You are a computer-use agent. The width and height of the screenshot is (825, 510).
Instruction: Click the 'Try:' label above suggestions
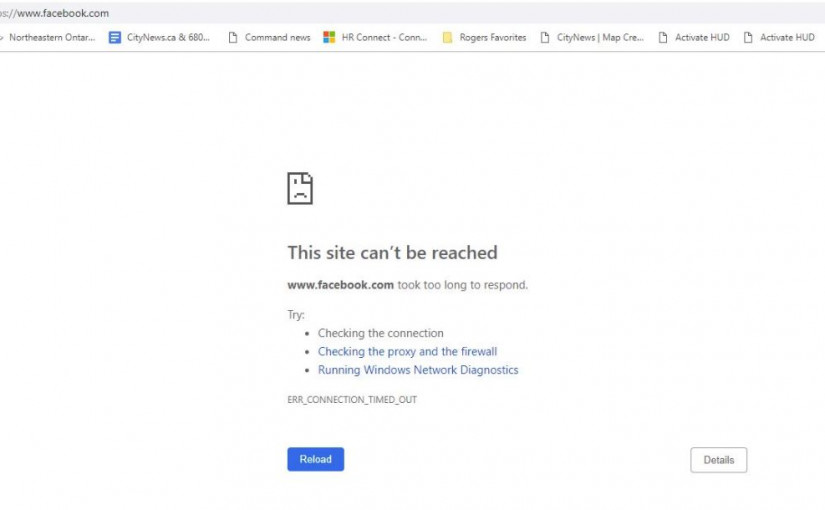pyautogui.click(x=296, y=315)
